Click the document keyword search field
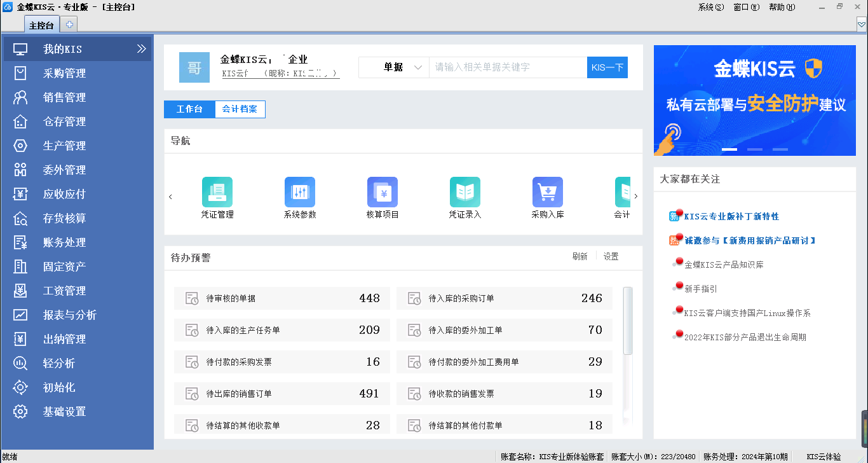Viewport: 868px width, 463px height. 508,67
